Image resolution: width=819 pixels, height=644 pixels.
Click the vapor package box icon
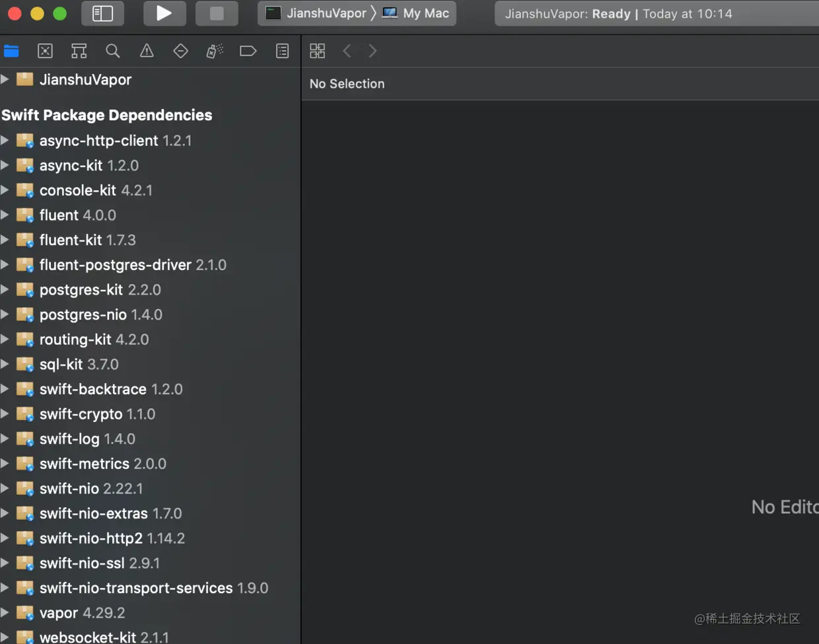(x=25, y=613)
